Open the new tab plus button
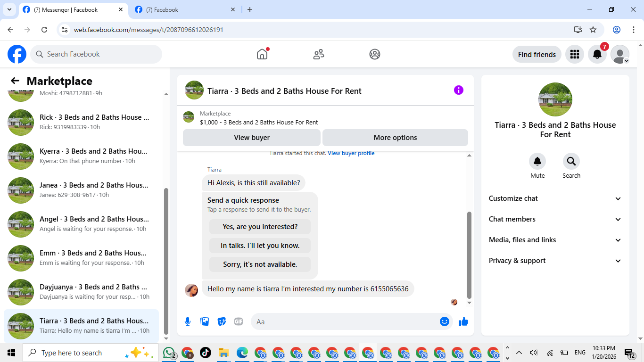Viewport: 644px width, 362px height. pyautogui.click(x=250, y=9)
